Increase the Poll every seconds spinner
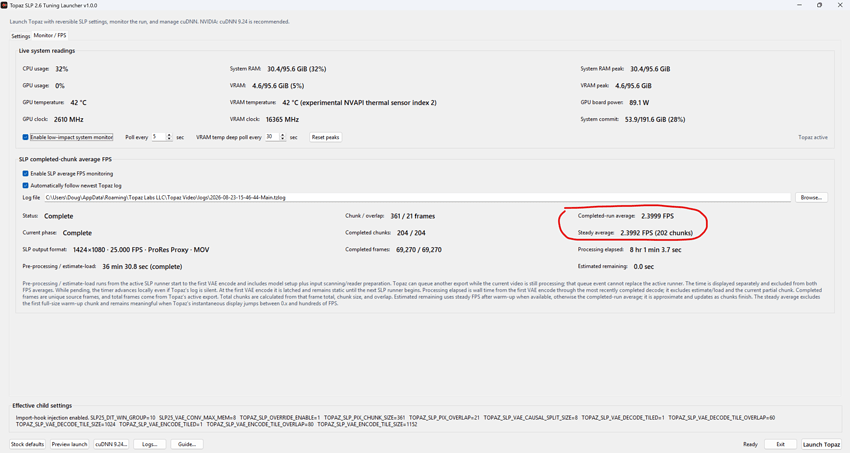The height and width of the screenshot is (453, 850). pos(169,135)
